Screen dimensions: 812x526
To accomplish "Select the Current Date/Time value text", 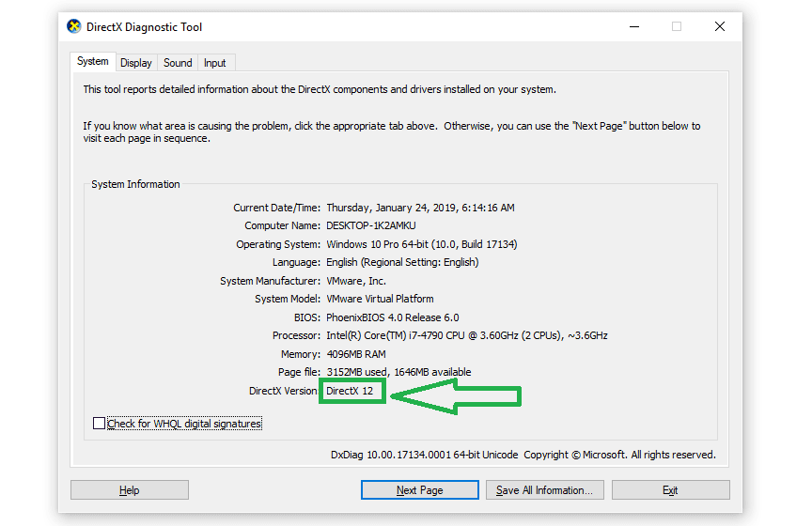I will (420, 208).
